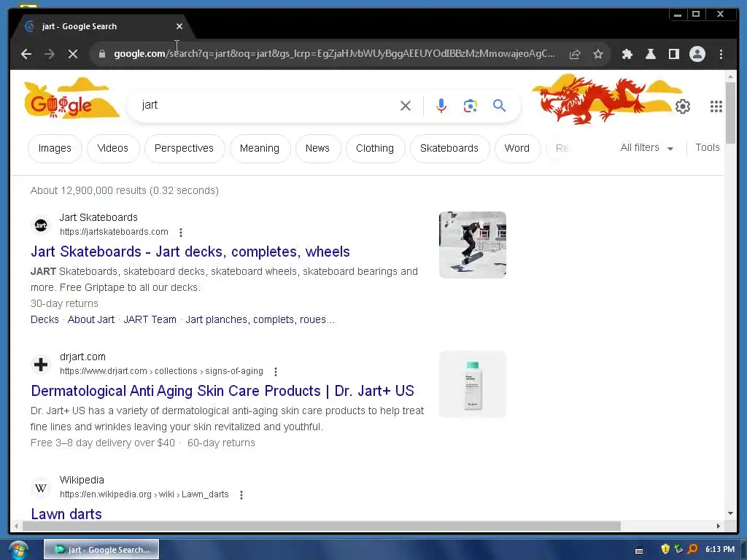This screenshot has width=747, height=560.
Task: Open the Chrome three-dot menu
Action: [x=721, y=54]
